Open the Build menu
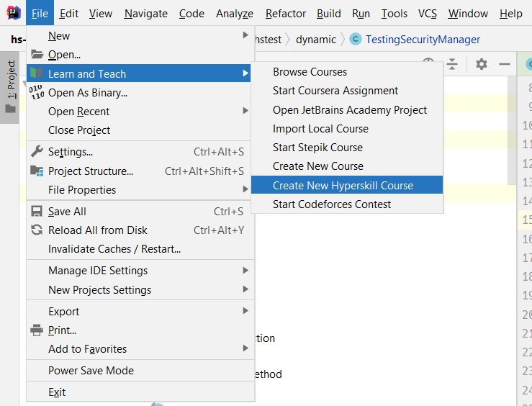532x406 pixels. coord(329,13)
